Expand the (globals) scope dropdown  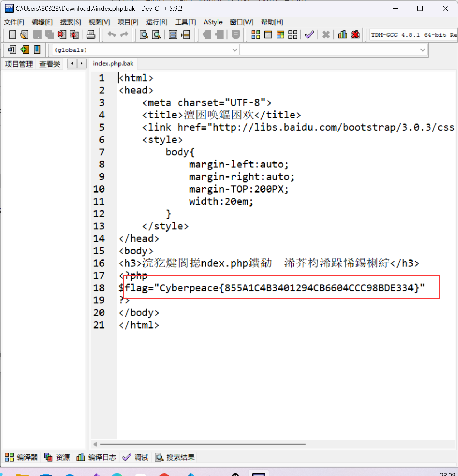pos(235,50)
